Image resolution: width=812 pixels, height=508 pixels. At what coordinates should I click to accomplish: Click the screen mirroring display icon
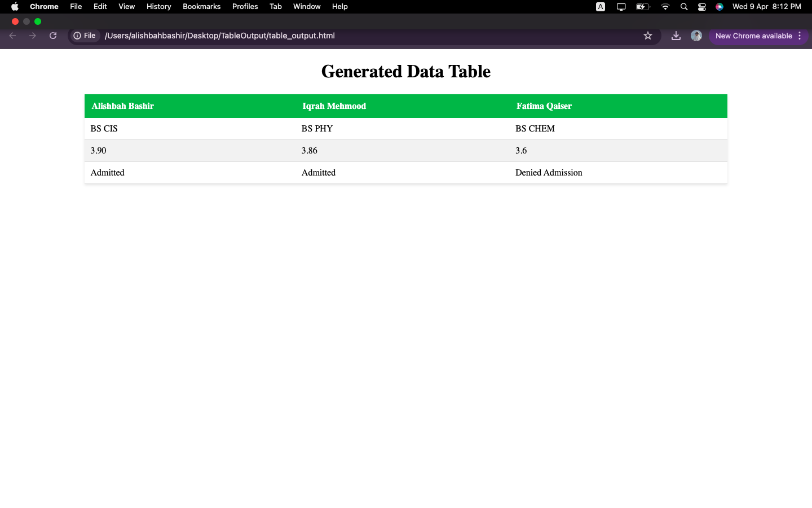621,7
